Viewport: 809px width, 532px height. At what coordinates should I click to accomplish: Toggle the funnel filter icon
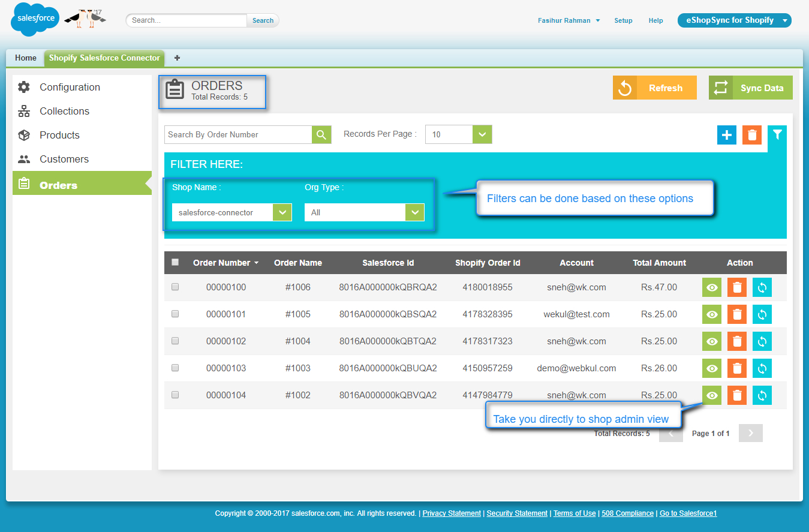coord(777,135)
